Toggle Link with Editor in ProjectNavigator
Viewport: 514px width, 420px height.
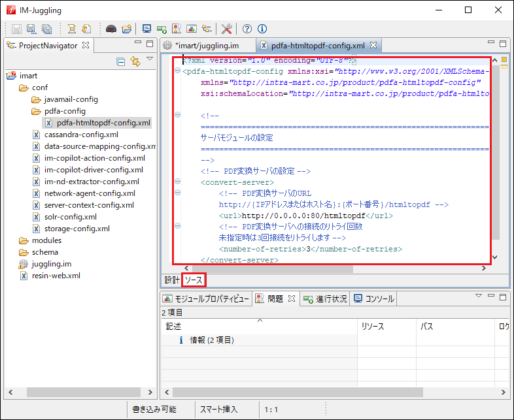click(x=135, y=62)
